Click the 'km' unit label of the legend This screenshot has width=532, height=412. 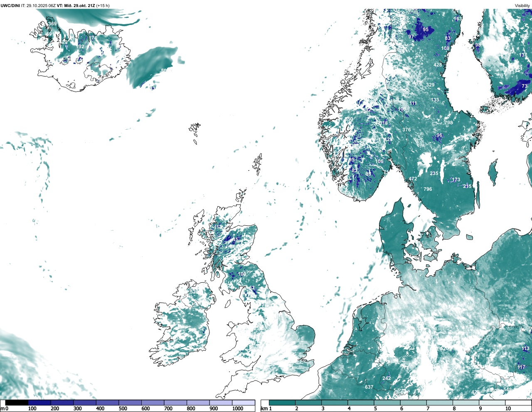click(264, 409)
